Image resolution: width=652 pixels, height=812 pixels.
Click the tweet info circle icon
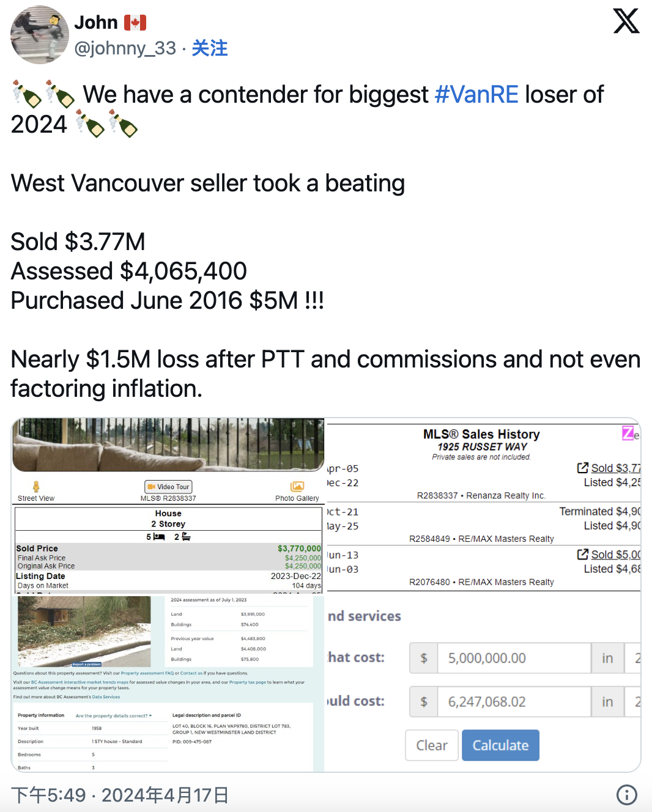(627, 795)
